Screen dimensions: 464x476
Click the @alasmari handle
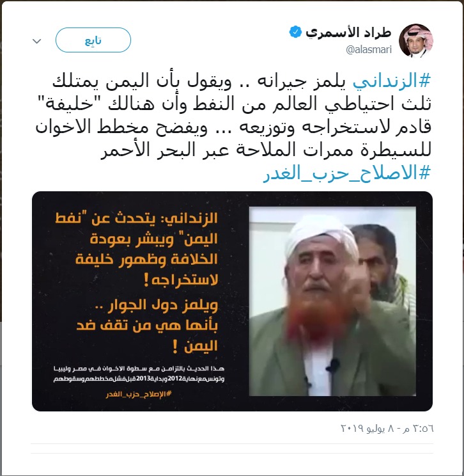point(369,49)
